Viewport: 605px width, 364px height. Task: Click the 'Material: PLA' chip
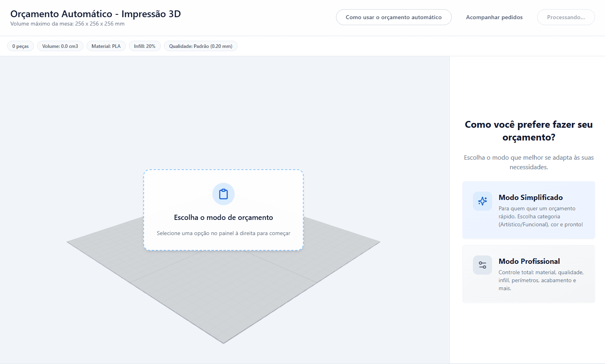pyautogui.click(x=106, y=46)
